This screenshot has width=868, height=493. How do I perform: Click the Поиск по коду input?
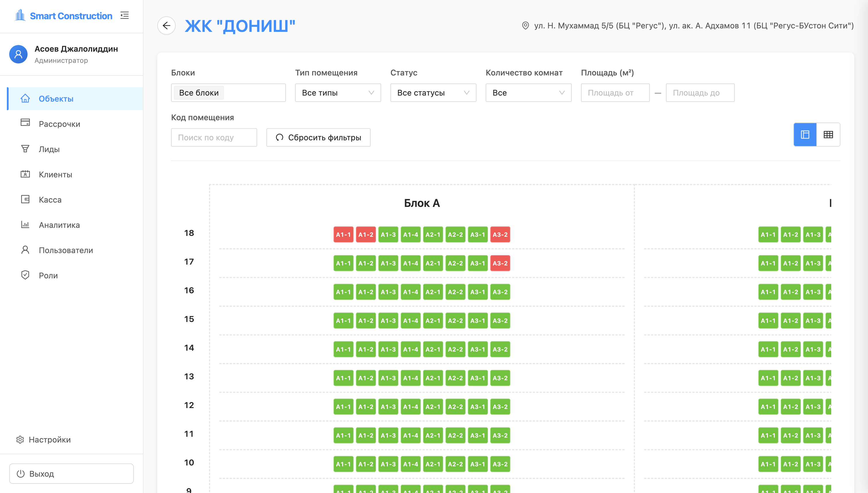[x=214, y=137]
